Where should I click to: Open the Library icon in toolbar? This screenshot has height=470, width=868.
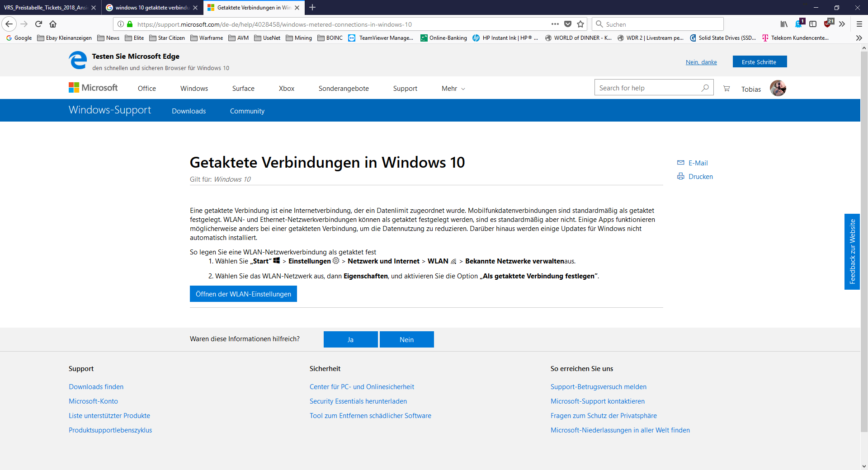click(x=784, y=24)
